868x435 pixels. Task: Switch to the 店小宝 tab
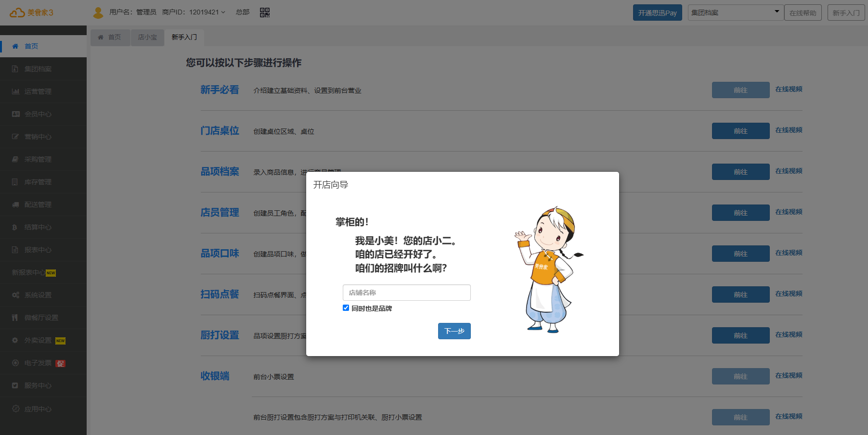[x=147, y=37]
